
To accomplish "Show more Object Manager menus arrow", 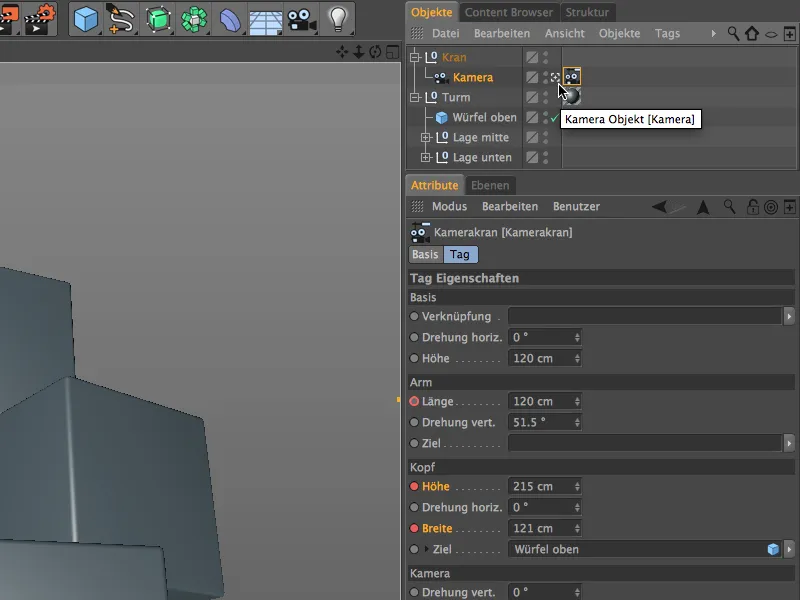I will click(713, 34).
